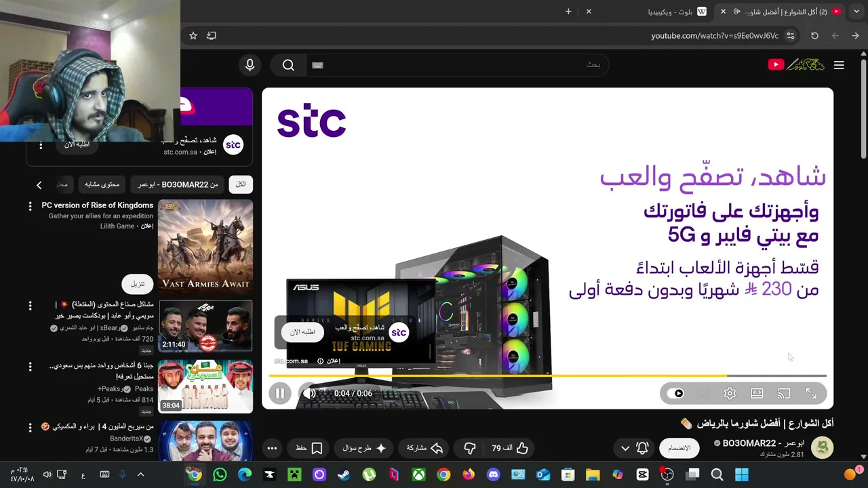The height and width of the screenshot is (488, 868).
Task: Select the من BO3OMAR22 filter chip
Action: click(178, 184)
